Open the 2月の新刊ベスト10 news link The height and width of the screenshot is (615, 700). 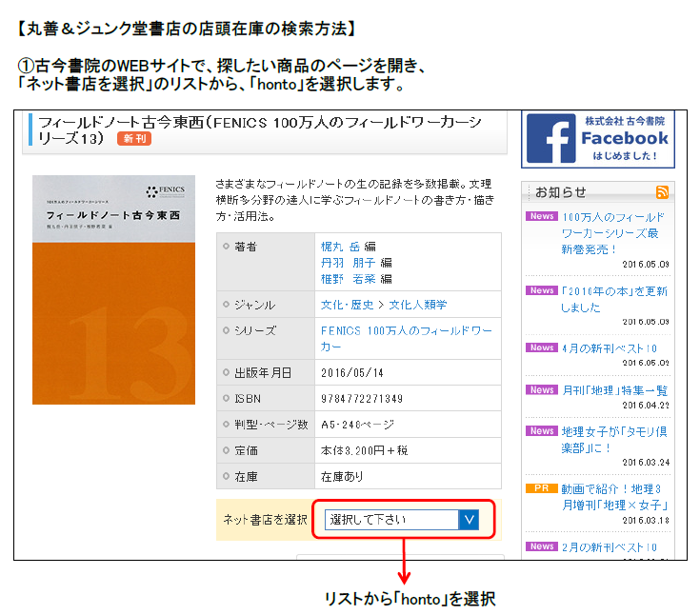click(610, 547)
